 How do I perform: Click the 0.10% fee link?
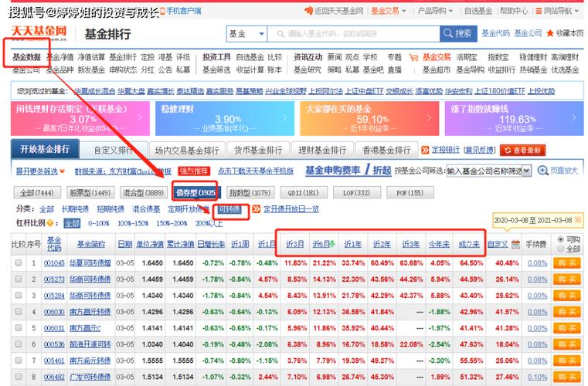tap(537, 377)
